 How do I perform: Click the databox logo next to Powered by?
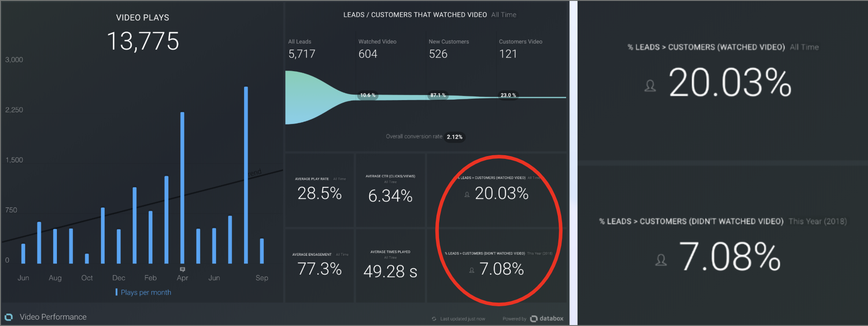pos(547,319)
